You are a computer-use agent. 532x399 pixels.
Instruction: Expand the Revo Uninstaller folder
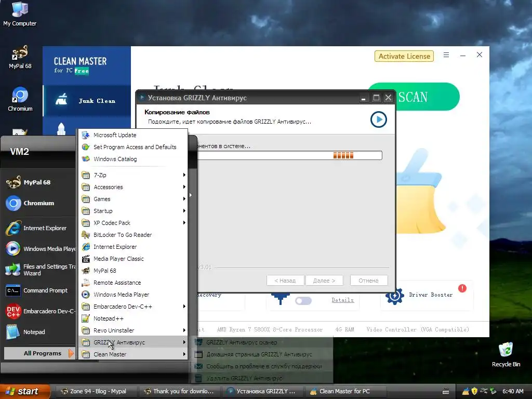133,330
